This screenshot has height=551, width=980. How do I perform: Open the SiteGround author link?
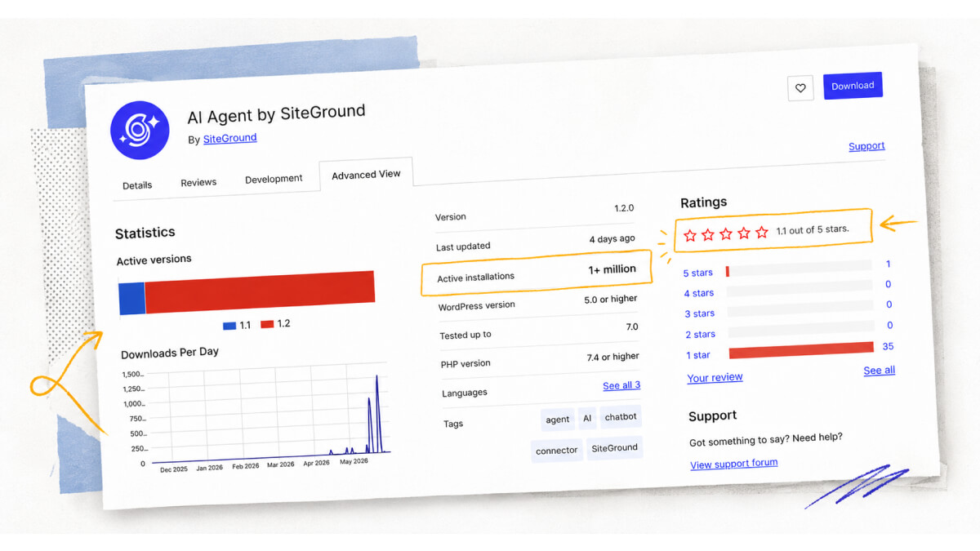point(229,138)
